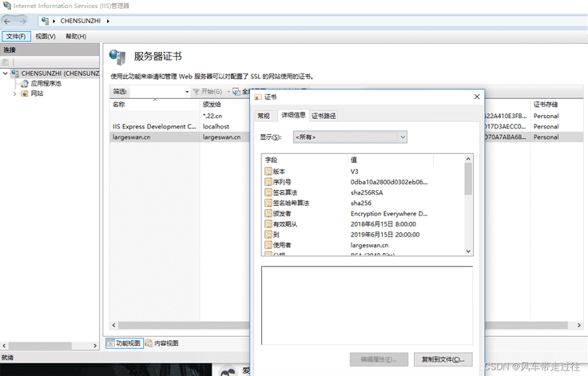
Task: Click the 有效期从 field icon
Action: point(268,224)
